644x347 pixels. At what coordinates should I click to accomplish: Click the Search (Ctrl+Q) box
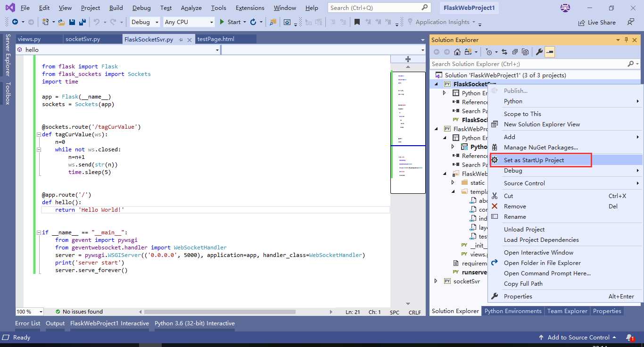tap(380, 8)
